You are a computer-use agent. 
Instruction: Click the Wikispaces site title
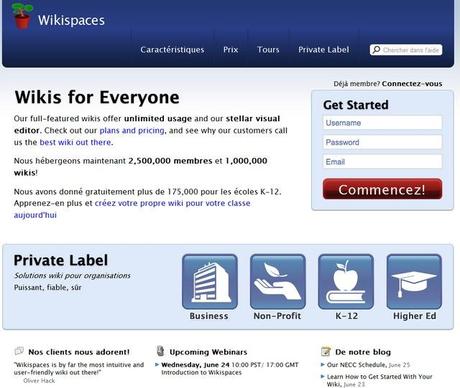pos(71,20)
